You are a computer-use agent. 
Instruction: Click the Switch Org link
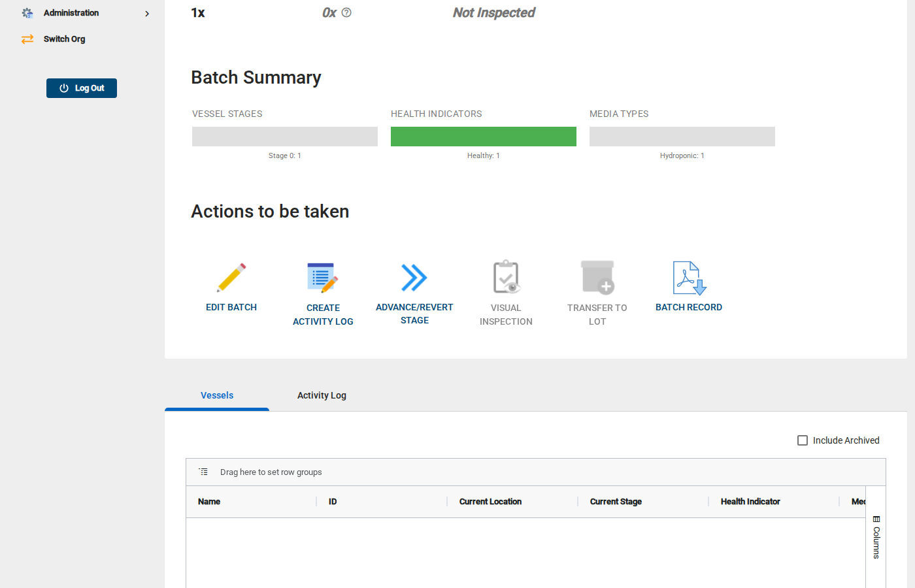click(x=64, y=39)
